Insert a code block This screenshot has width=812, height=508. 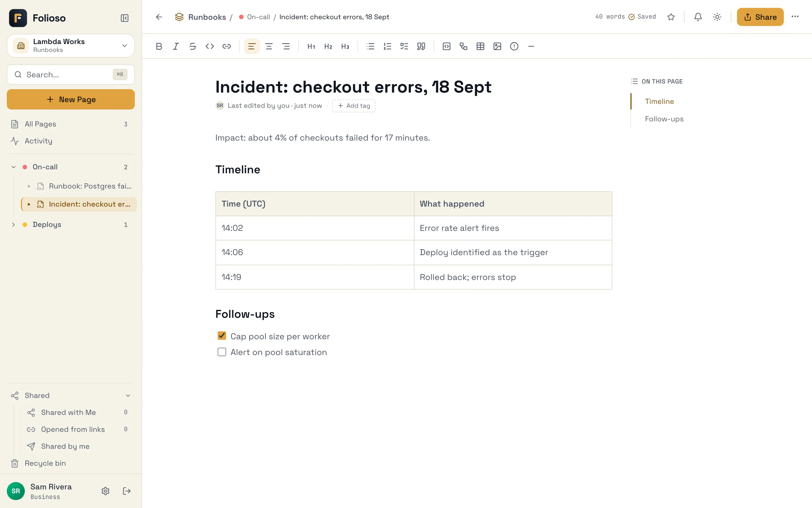[446, 46]
